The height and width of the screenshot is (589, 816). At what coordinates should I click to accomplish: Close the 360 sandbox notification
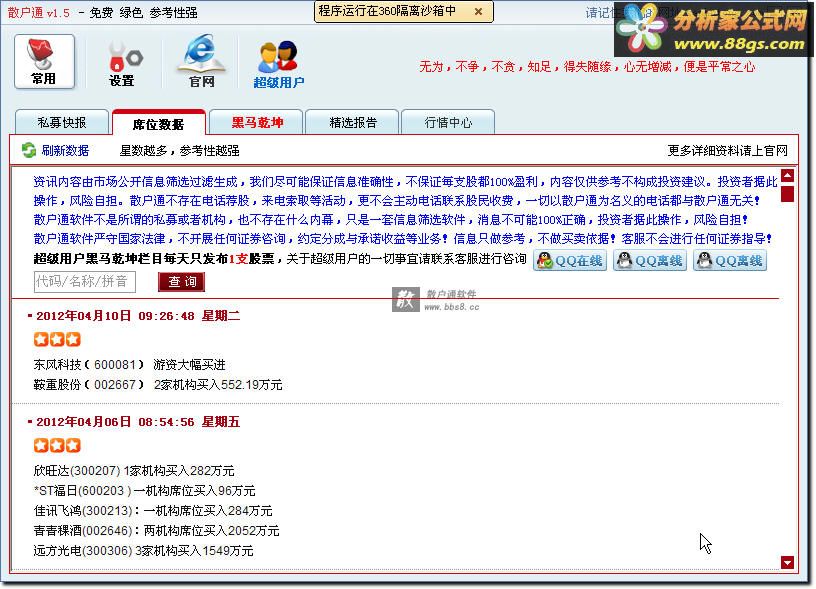[478, 11]
